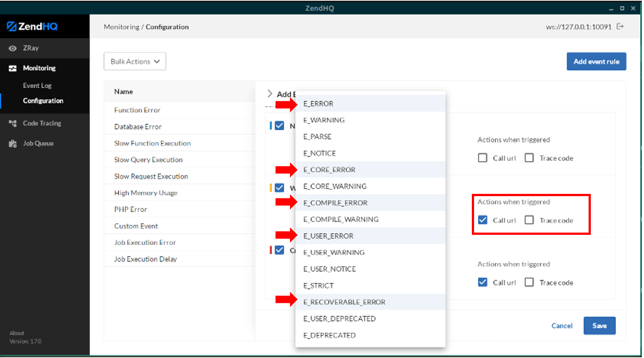This screenshot has height=358, width=644.
Task: Choose E_RECOVERABLE_ERROR option
Action: click(x=370, y=303)
